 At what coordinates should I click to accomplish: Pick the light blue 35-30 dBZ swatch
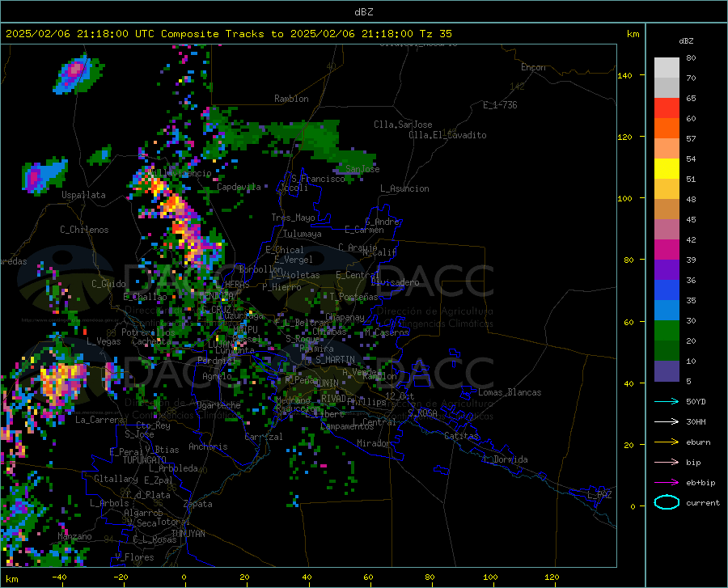pyautogui.click(x=667, y=311)
